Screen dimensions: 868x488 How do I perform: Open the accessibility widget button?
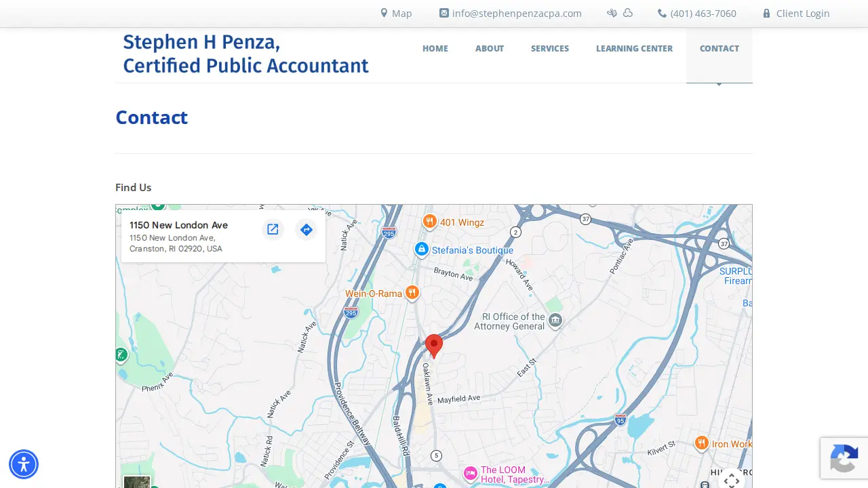pyautogui.click(x=24, y=464)
